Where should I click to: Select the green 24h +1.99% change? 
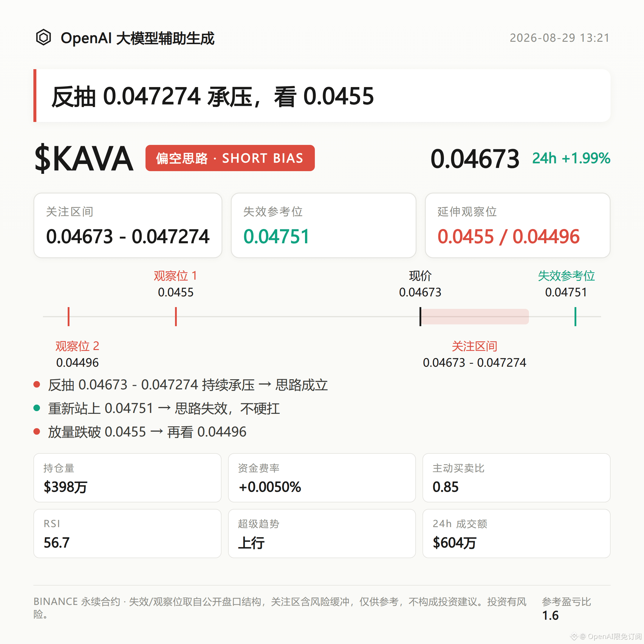pyautogui.click(x=571, y=158)
